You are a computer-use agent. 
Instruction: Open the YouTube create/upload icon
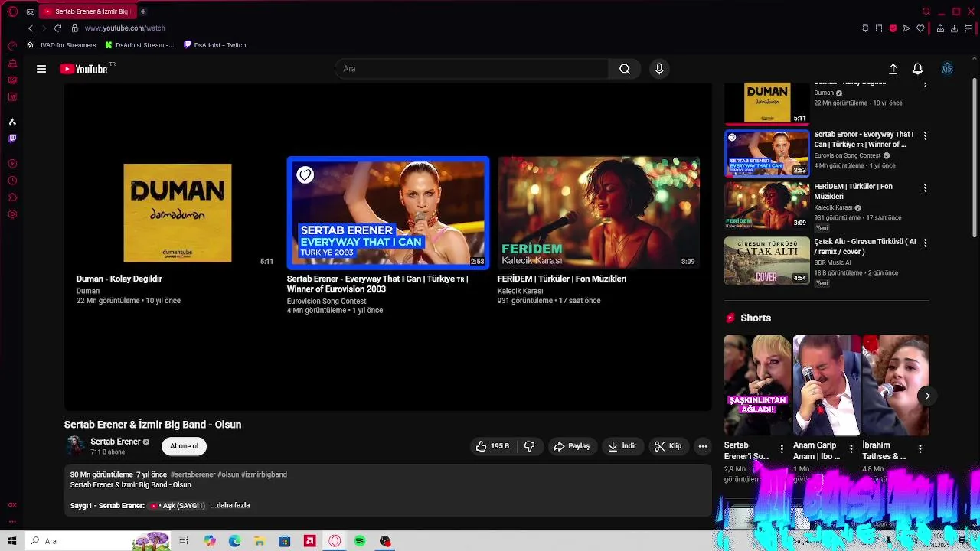click(893, 69)
